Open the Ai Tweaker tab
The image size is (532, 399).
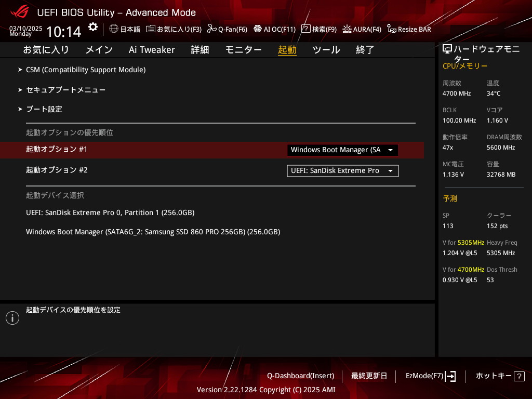point(152,50)
